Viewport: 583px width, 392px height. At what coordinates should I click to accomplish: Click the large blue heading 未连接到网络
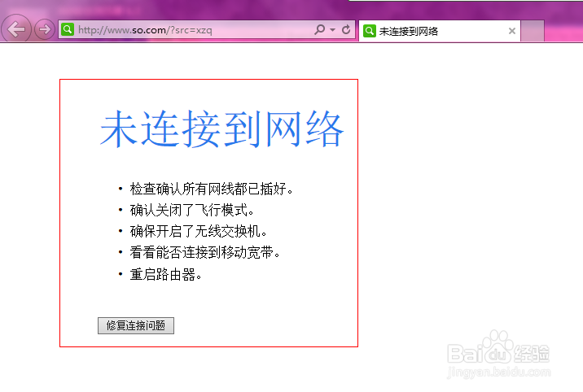pos(221,128)
